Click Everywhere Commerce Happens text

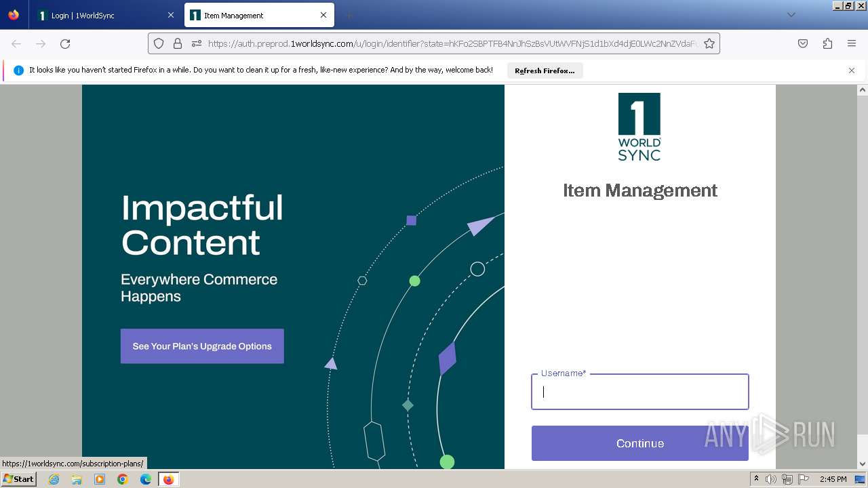click(199, 288)
